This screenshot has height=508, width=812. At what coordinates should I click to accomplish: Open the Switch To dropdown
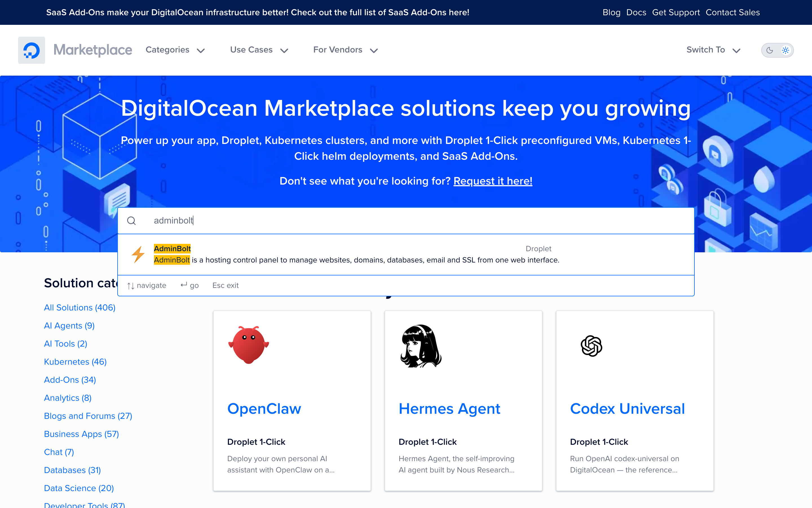pyautogui.click(x=713, y=50)
